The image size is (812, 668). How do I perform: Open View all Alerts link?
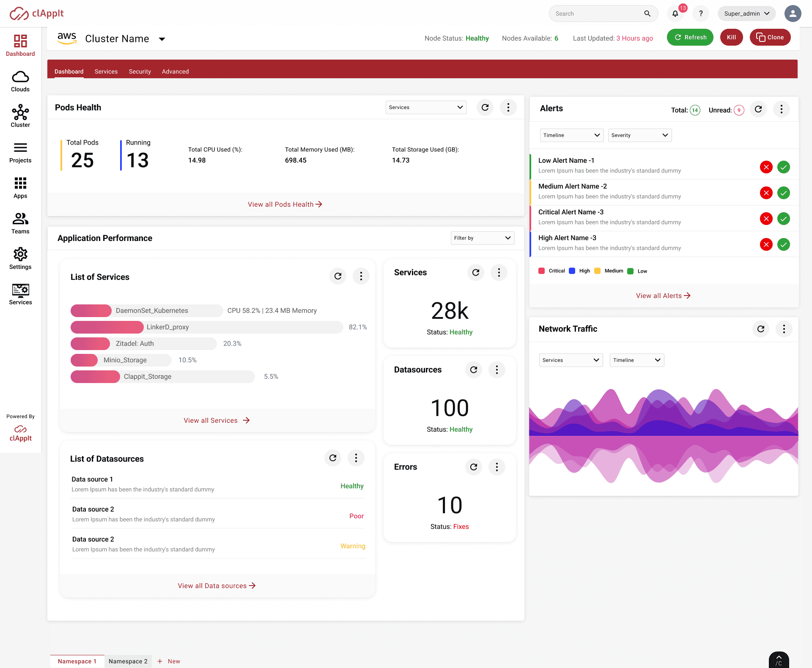pos(663,296)
